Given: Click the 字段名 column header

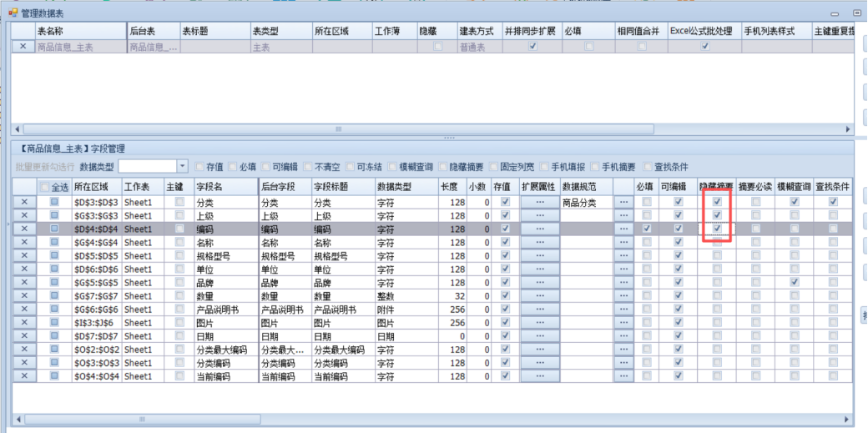Looking at the screenshot, I should pos(225,187).
